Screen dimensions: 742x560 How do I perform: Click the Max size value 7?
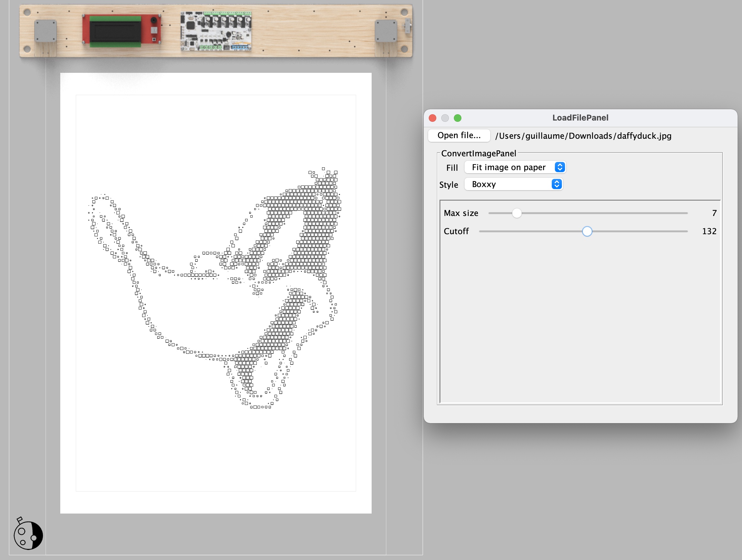click(714, 213)
